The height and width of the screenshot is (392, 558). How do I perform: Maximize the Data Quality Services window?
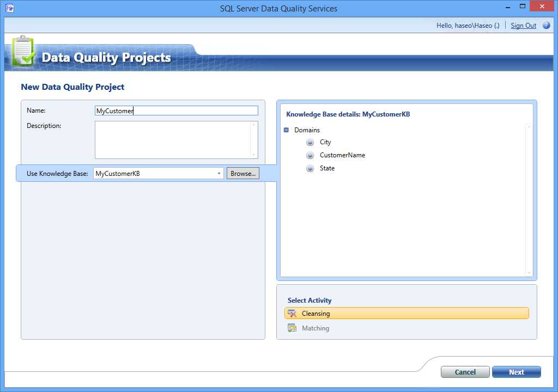click(523, 6)
